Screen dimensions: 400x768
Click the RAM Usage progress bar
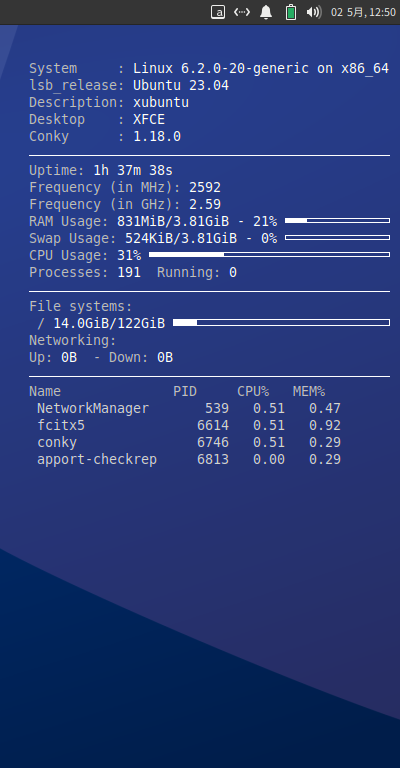click(337, 220)
